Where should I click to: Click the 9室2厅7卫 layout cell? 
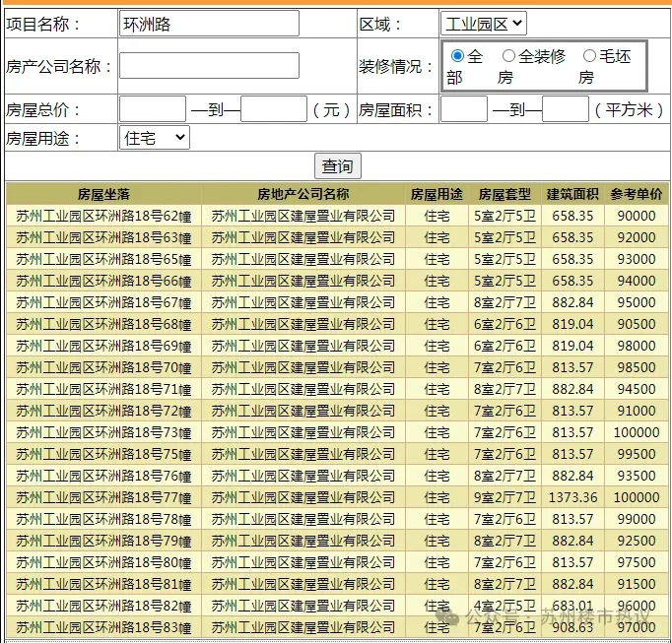(x=504, y=497)
